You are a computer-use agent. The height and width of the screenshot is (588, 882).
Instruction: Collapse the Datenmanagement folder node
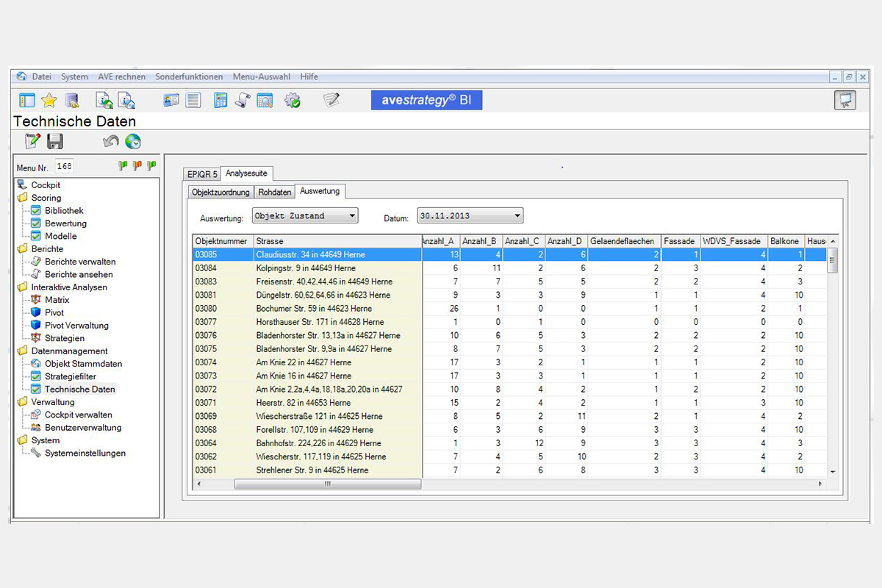[22, 351]
